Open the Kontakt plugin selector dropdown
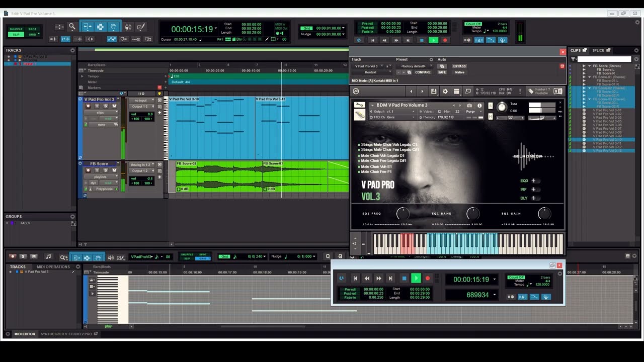This screenshot has width=644, height=362. 373,72
